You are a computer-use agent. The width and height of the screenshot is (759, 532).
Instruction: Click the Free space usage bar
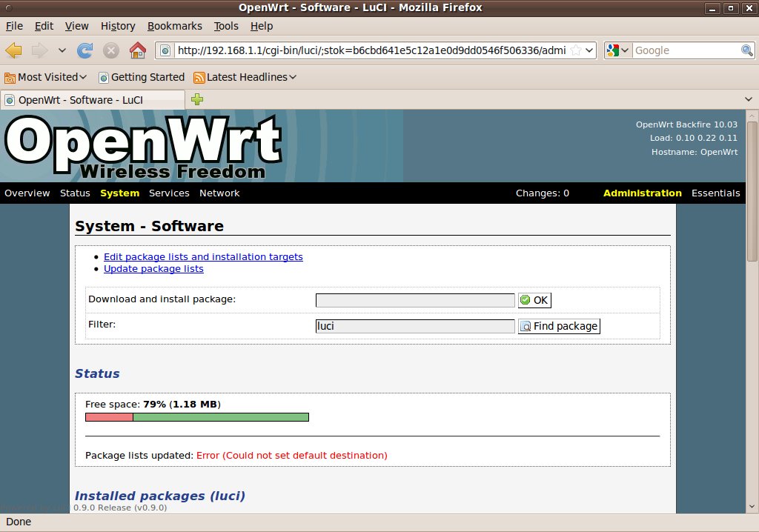coord(197,417)
